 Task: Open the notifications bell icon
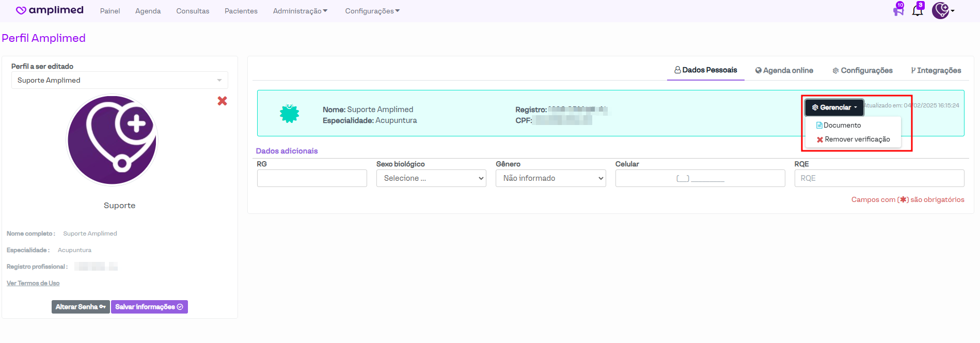tap(917, 10)
